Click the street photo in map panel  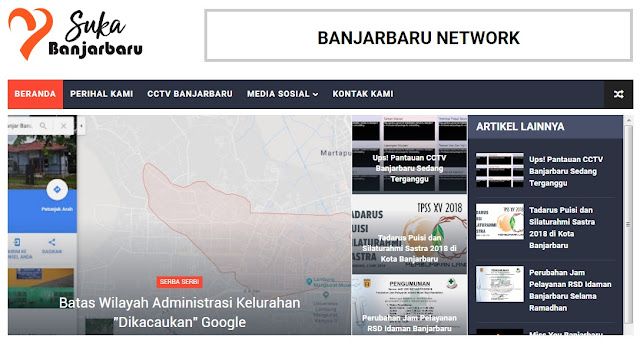(42, 162)
